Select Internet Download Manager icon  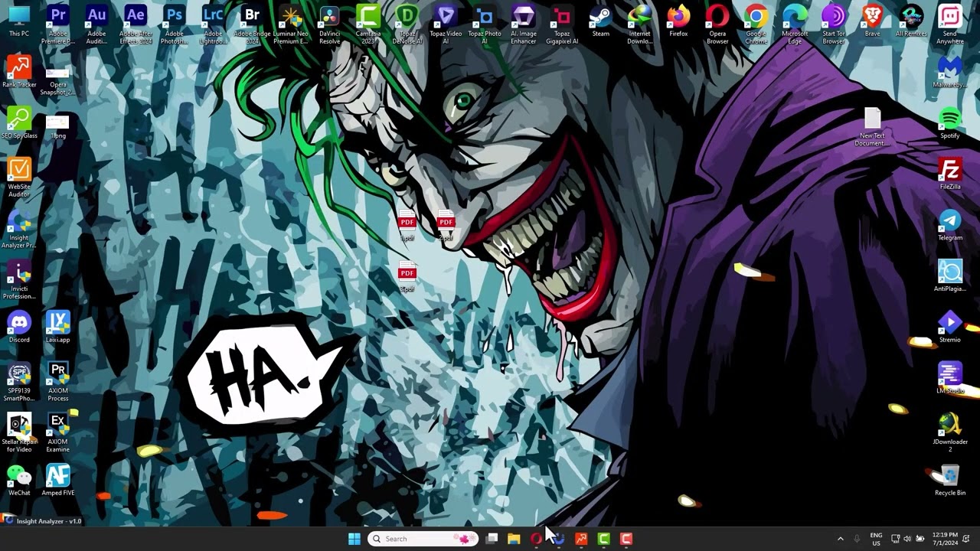pyautogui.click(x=639, y=25)
